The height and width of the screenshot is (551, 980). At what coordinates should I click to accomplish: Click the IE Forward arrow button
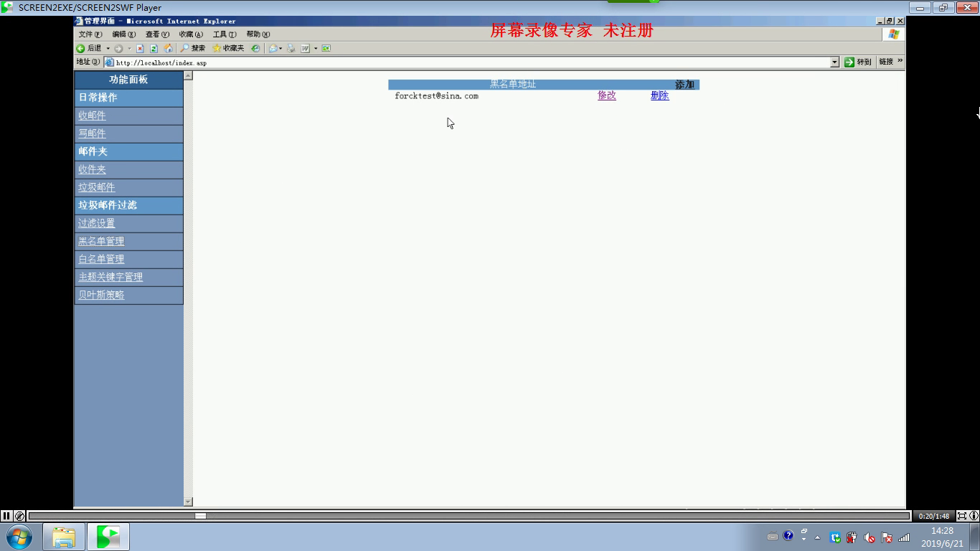[118, 48]
